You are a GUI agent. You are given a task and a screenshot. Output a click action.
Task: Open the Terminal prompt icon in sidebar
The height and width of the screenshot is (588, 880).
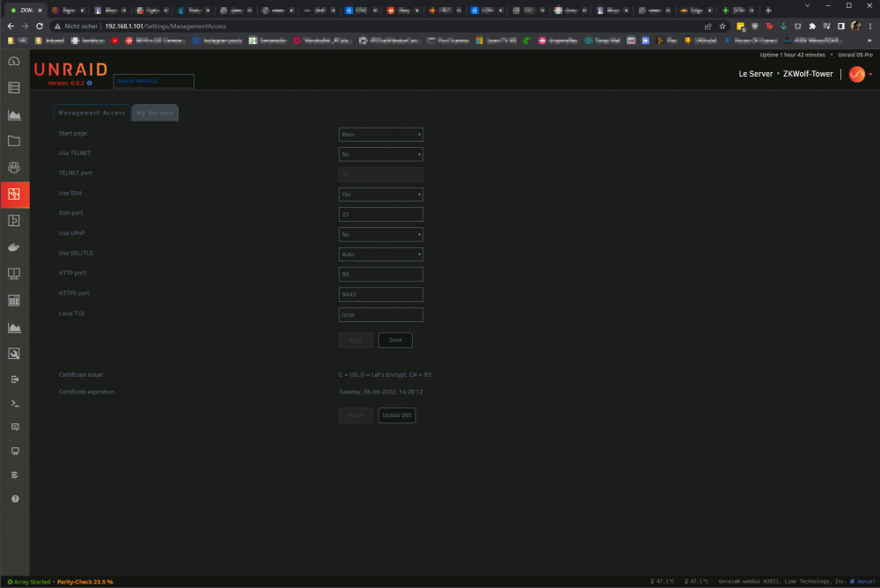click(x=15, y=404)
